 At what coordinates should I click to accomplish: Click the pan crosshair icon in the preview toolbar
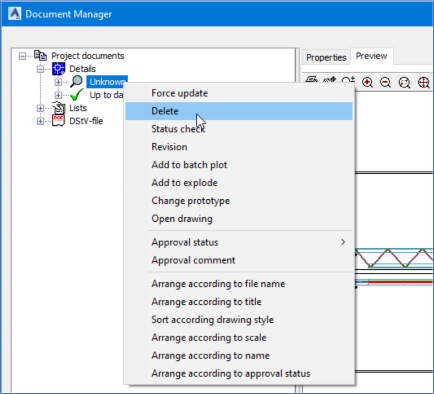423,82
